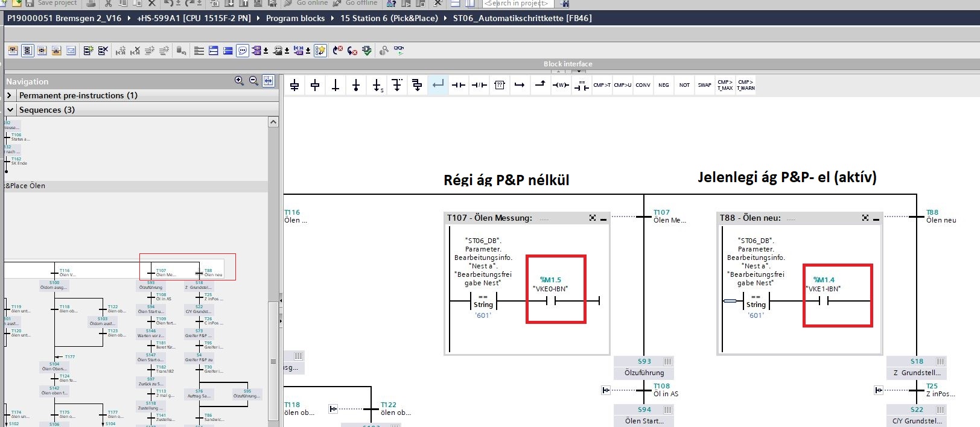This screenshot has height=427, width=980.
Task: Open ST06_Automatikschrittkette [FB46] breadcrumb
Action: (523, 18)
